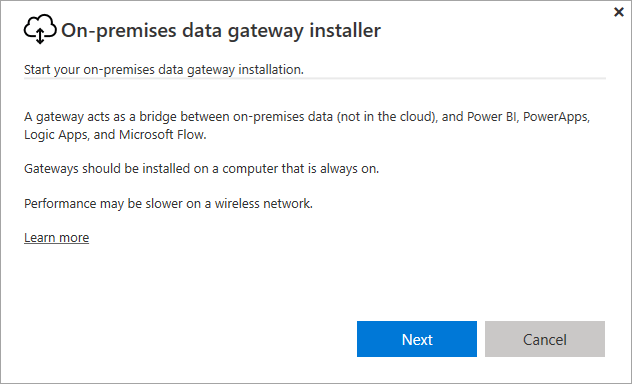Click the phrase 'on-premises data' in first paragraph
This screenshot has height=384, width=632.
click(x=283, y=117)
